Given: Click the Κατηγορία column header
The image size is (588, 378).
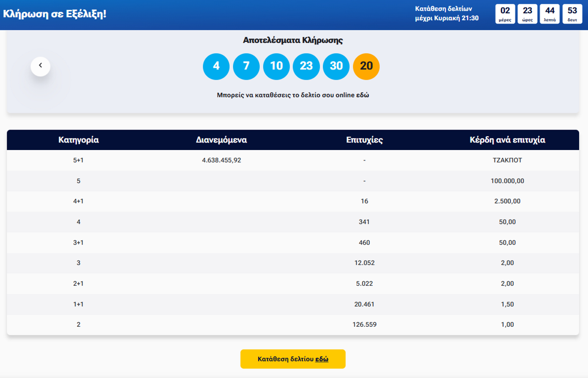Looking at the screenshot, I should tap(78, 140).
